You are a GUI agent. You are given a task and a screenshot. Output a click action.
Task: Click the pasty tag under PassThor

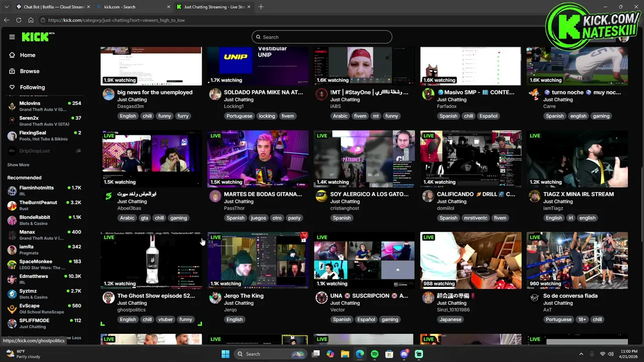[294, 218]
